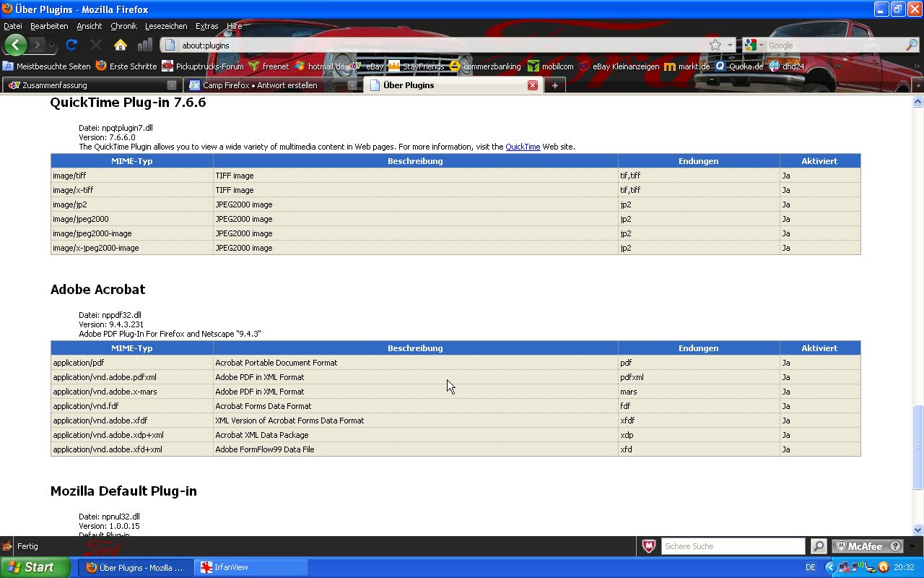
Task: Open the Datei menu
Action: click(x=13, y=26)
